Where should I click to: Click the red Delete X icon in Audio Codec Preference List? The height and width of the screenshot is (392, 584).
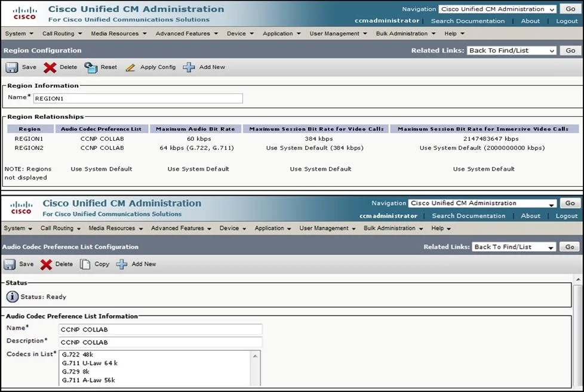click(46, 264)
